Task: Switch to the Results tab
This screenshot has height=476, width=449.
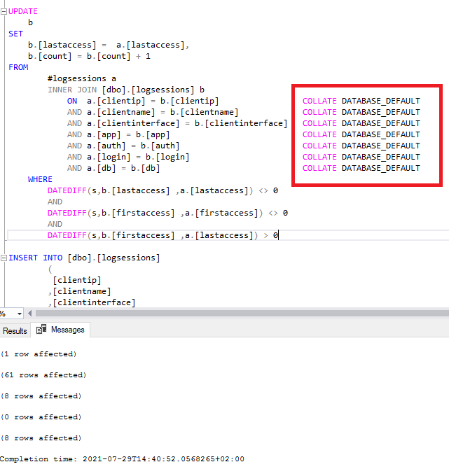Action: (x=15, y=331)
